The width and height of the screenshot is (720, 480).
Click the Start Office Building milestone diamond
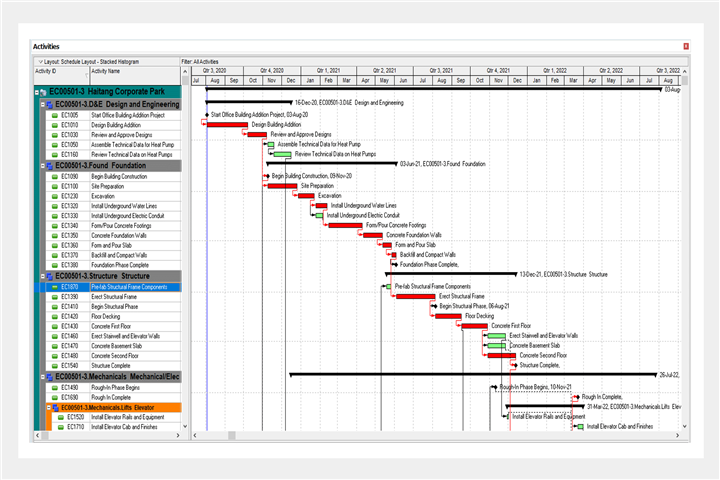pyautogui.click(x=205, y=115)
